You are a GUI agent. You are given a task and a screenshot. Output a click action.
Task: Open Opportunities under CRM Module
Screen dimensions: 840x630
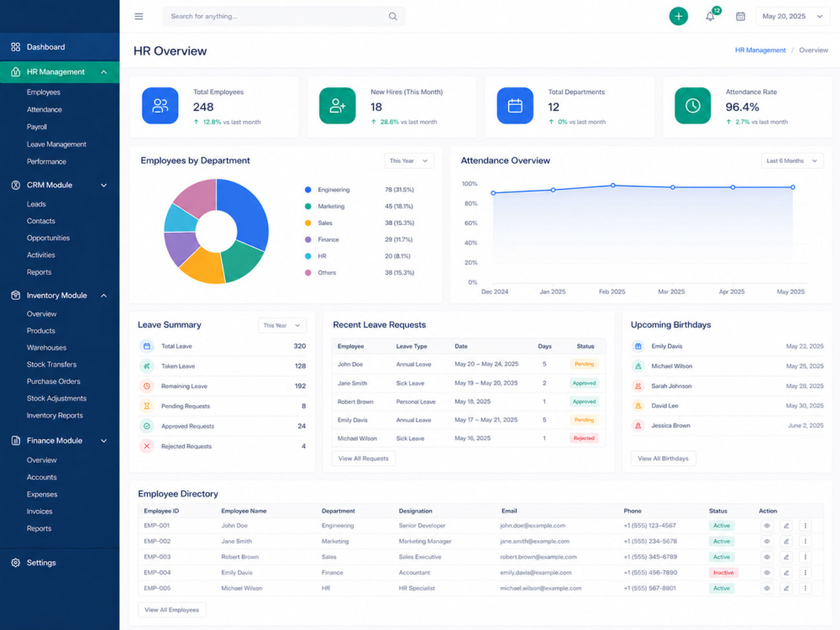click(48, 238)
